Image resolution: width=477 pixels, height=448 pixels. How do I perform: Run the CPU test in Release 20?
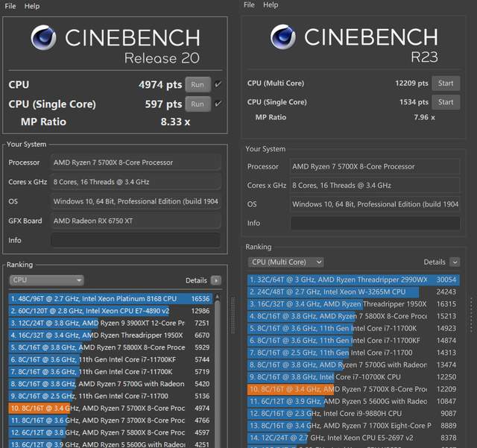click(x=198, y=85)
